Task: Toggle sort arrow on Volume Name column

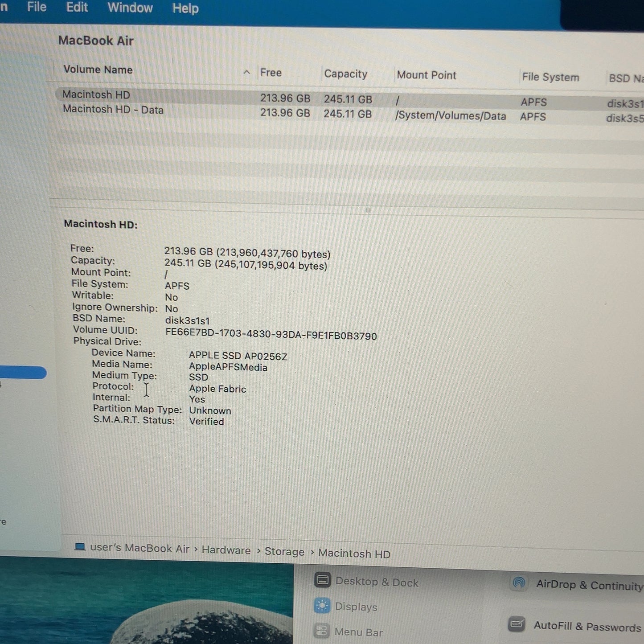Action: tap(247, 72)
